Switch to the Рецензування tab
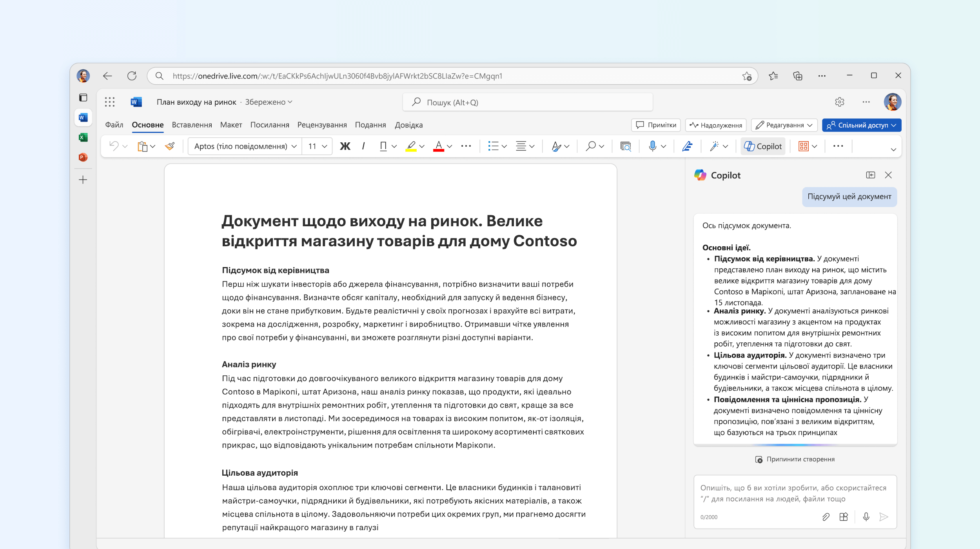Screen dimensions: 980x549 [x=322, y=125]
